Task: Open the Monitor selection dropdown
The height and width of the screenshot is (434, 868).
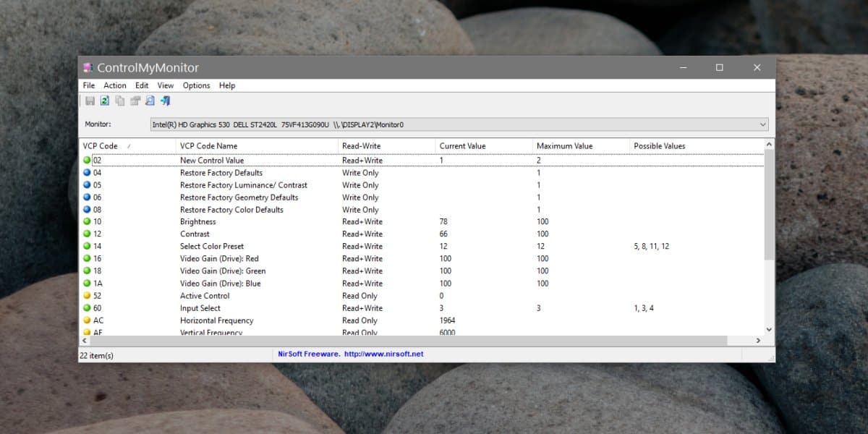Action: point(762,124)
